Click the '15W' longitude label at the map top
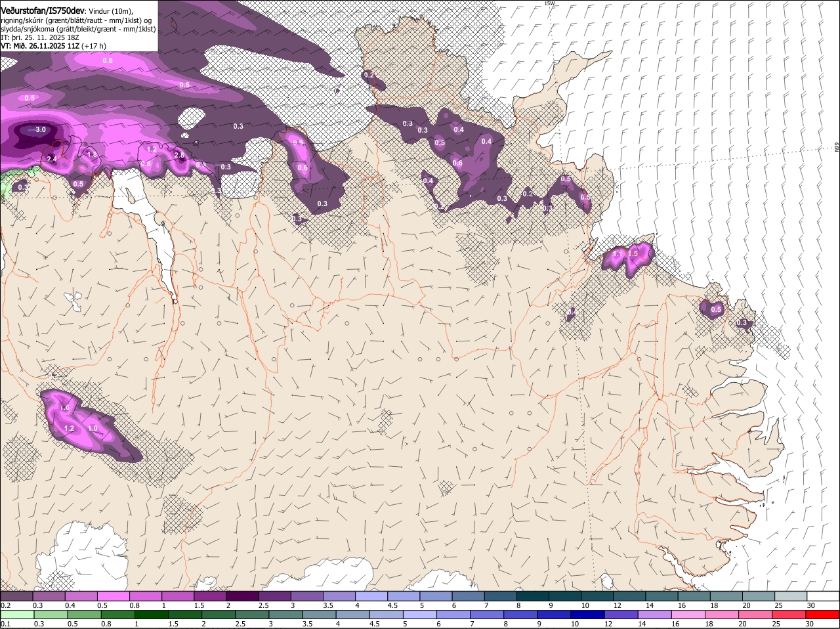840x629 pixels. click(x=549, y=3)
